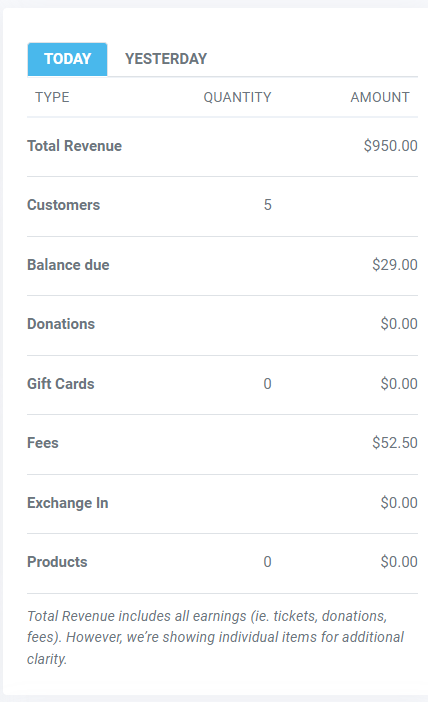Open the YESTERDAY tab
Screen dimensions: 428x702
coord(166,59)
